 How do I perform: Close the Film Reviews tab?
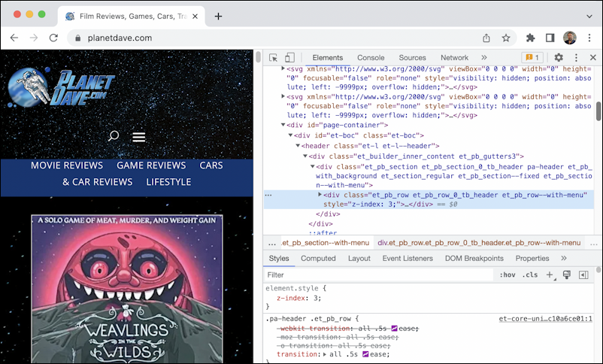click(195, 16)
